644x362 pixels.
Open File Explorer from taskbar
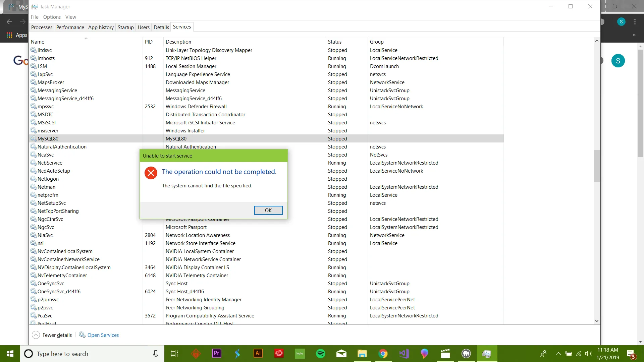click(x=362, y=353)
